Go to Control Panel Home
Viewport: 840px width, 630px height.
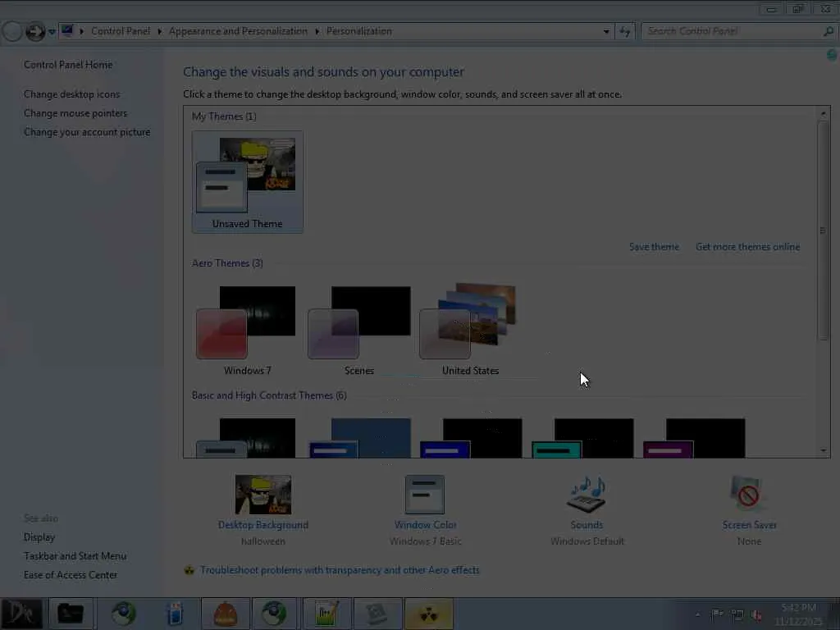pyautogui.click(x=68, y=65)
